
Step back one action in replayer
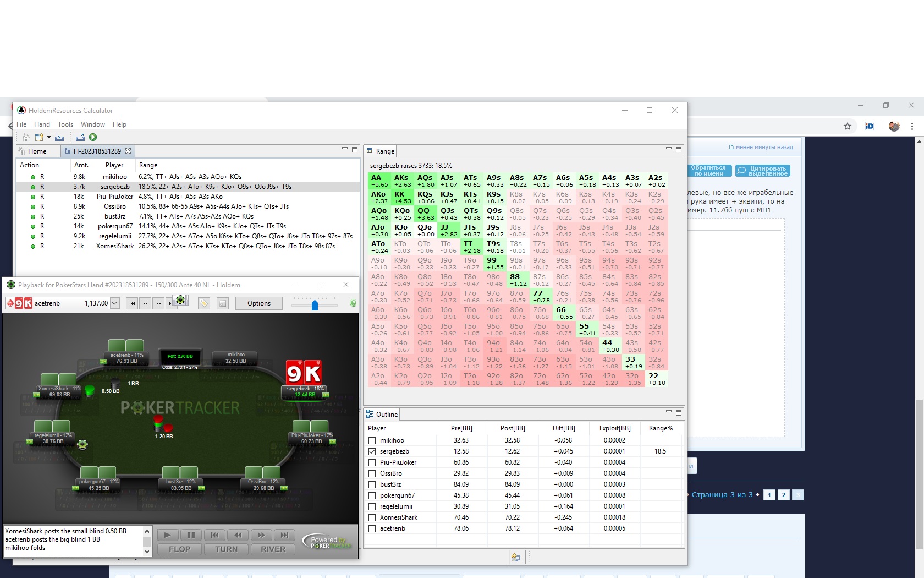pyautogui.click(x=238, y=535)
